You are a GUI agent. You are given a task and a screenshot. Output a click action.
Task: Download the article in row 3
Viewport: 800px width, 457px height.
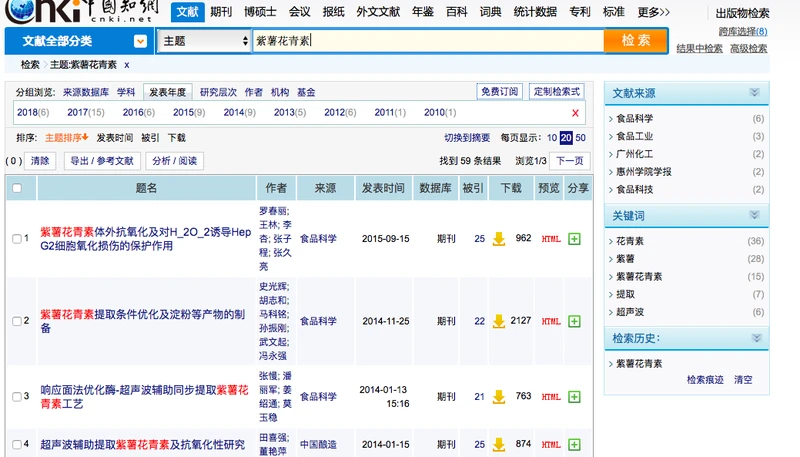[x=499, y=397]
